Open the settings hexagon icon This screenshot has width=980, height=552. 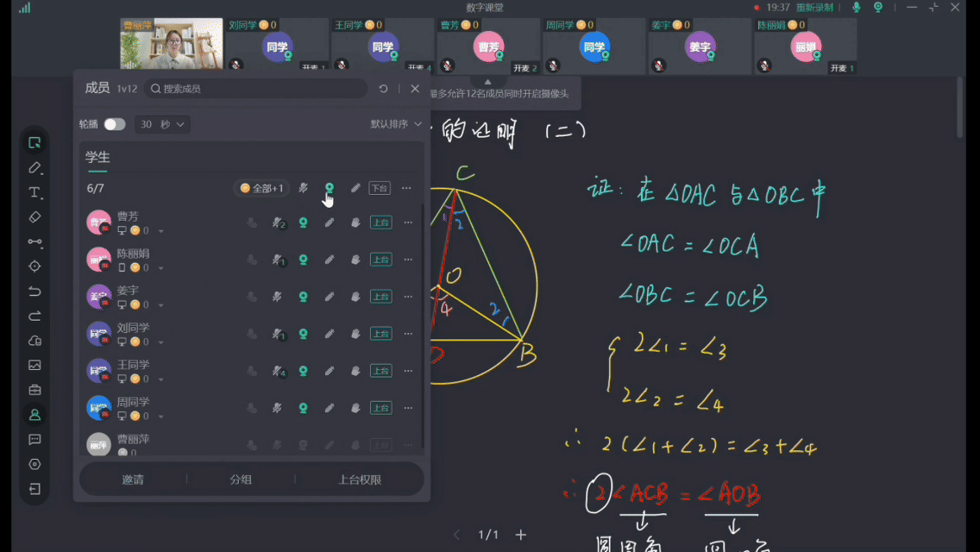pyautogui.click(x=35, y=464)
